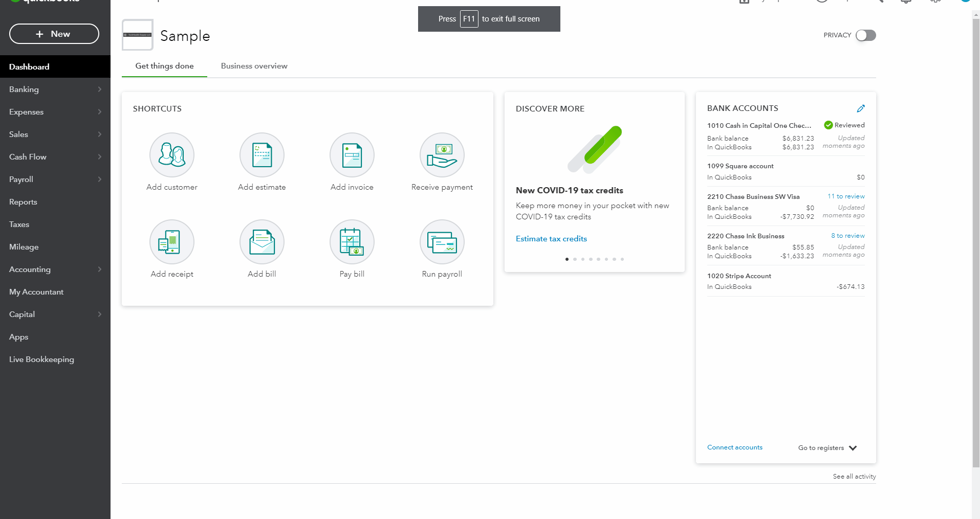Open the Add receipt shortcut icon

point(172,242)
